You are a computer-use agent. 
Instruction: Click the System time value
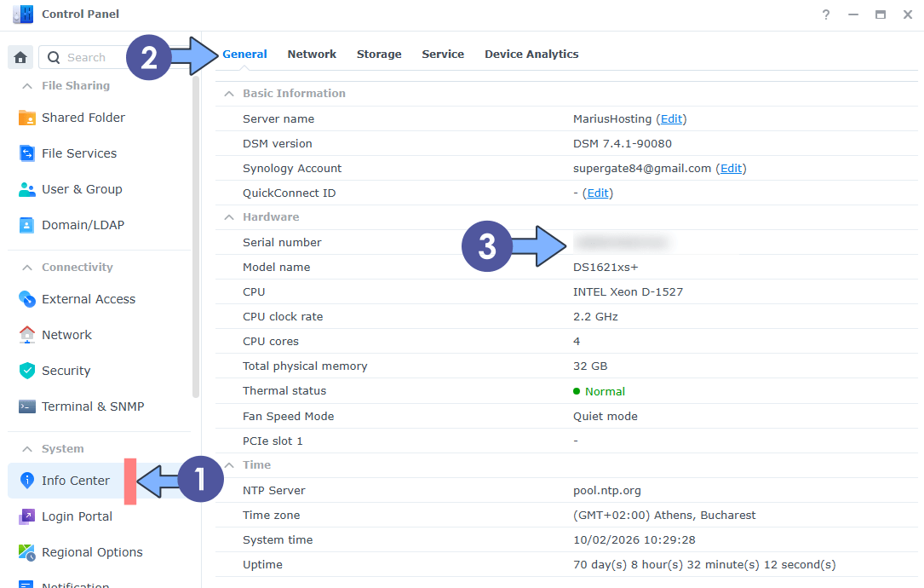point(634,540)
